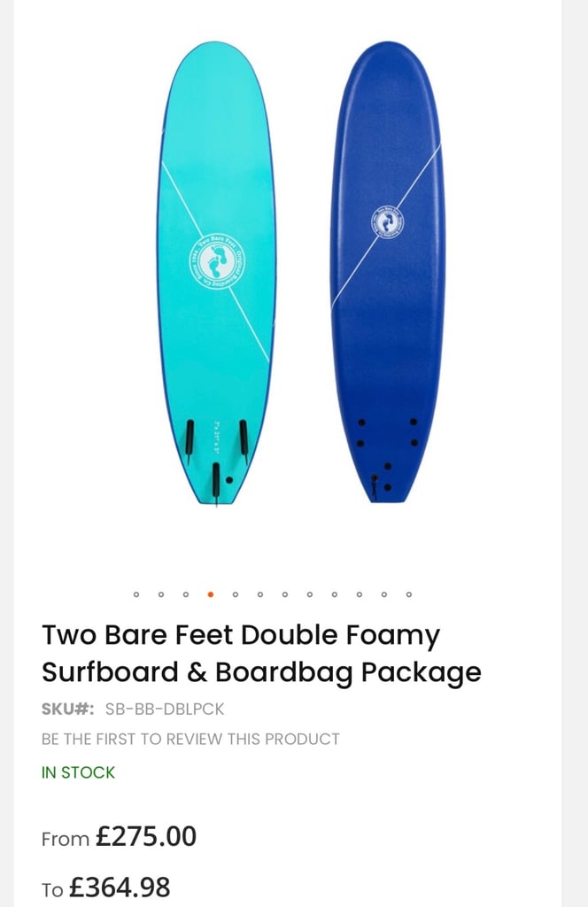This screenshot has height=907, width=588.
Task: Select the ninth carousel pagination dot
Action: (335, 594)
